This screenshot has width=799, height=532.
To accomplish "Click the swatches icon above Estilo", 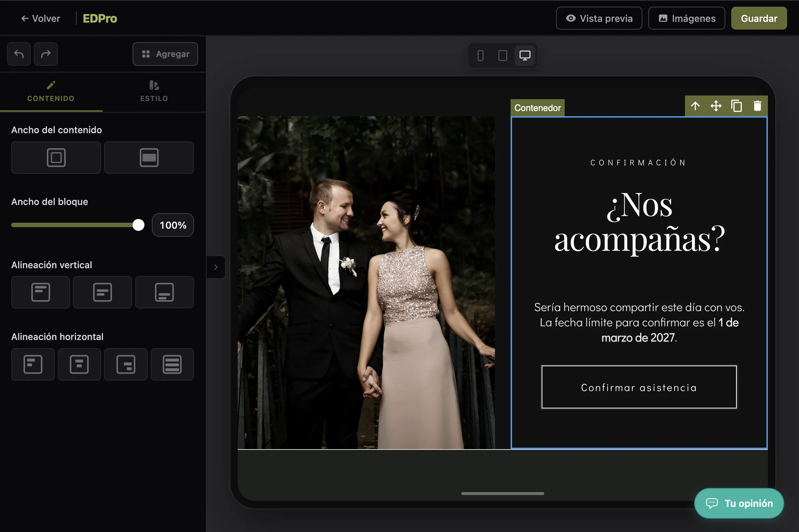I will [154, 85].
